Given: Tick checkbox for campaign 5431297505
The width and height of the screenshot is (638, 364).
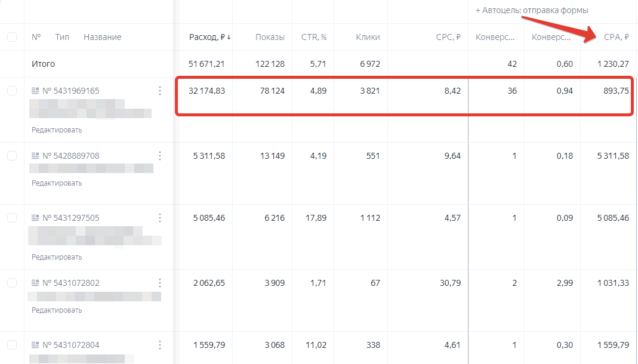Looking at the screenshot, I should tap(12, 218).
